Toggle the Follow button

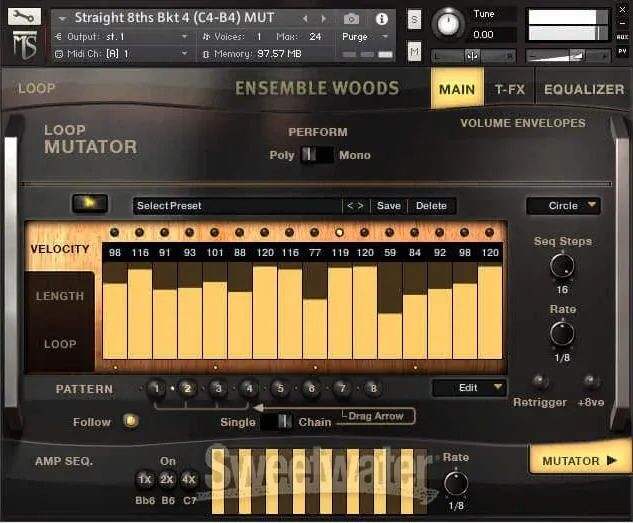130,421
